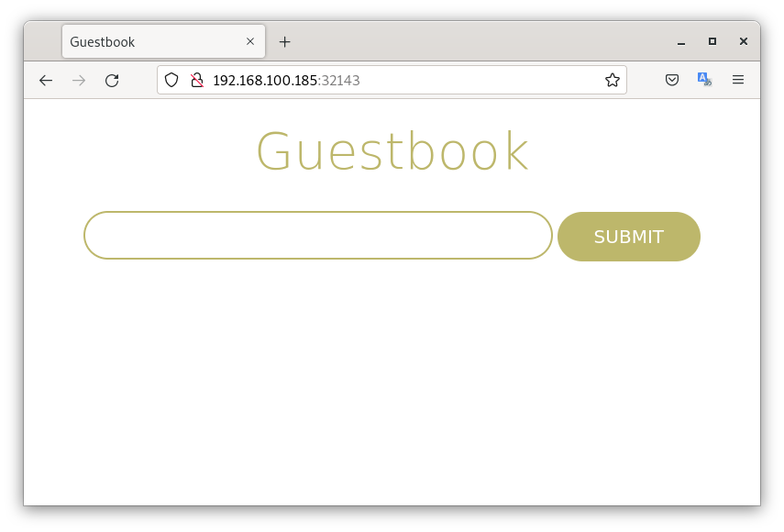Viewport: 784px width, 532px height.
Task: Maximize the browser window
Action: [712, 42]
